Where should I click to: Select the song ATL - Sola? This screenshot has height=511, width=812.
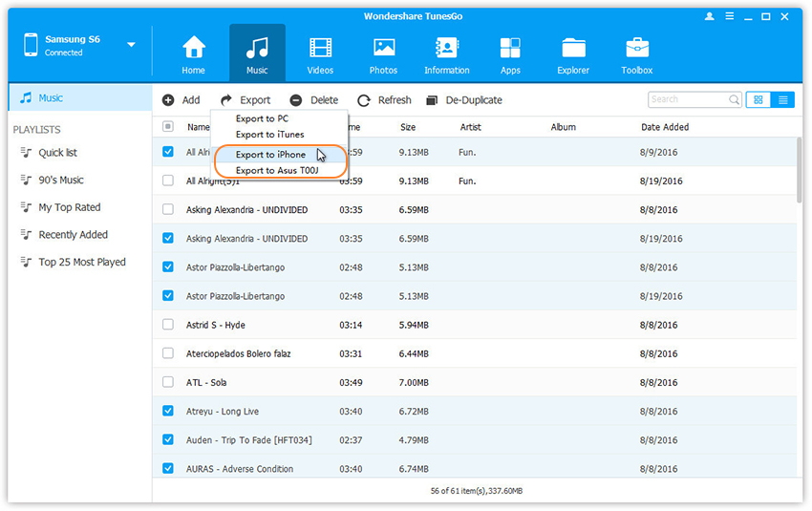206,383
